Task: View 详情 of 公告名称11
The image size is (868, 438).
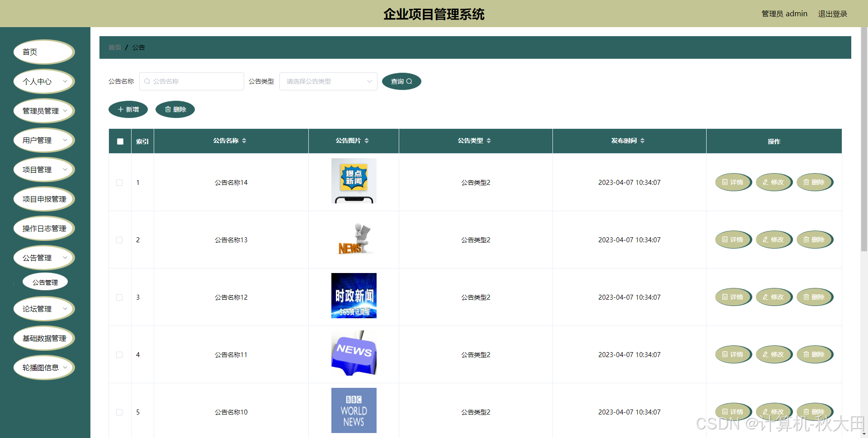Action: [x=733, y=354]
